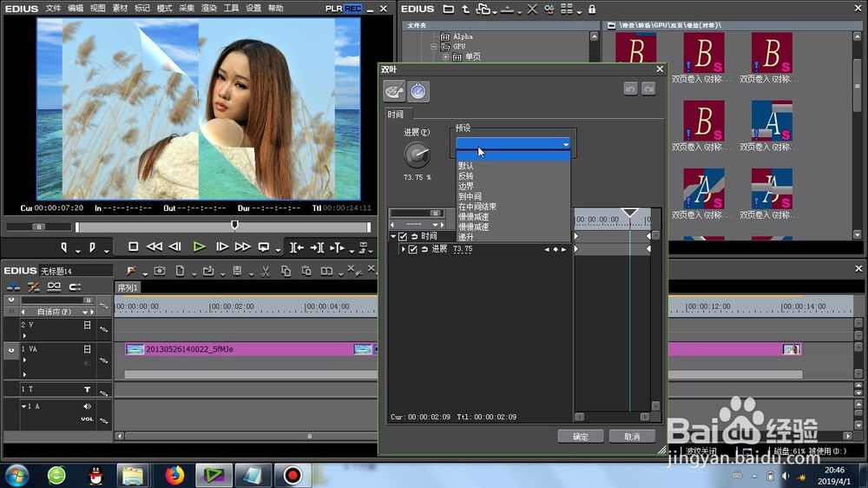868x488 pixels.
Task: Open the 文件 menu
Action: [x=53, y=9]
